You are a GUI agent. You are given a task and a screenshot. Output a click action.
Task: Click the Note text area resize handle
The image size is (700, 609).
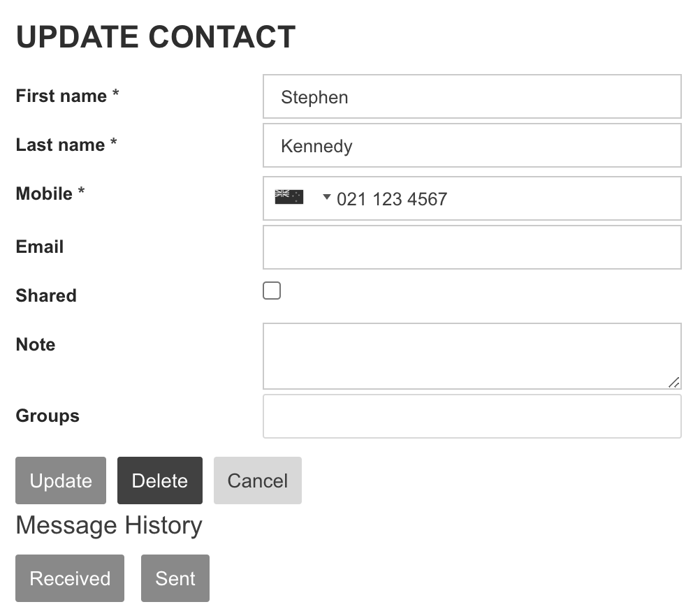(x=673, y=382)
